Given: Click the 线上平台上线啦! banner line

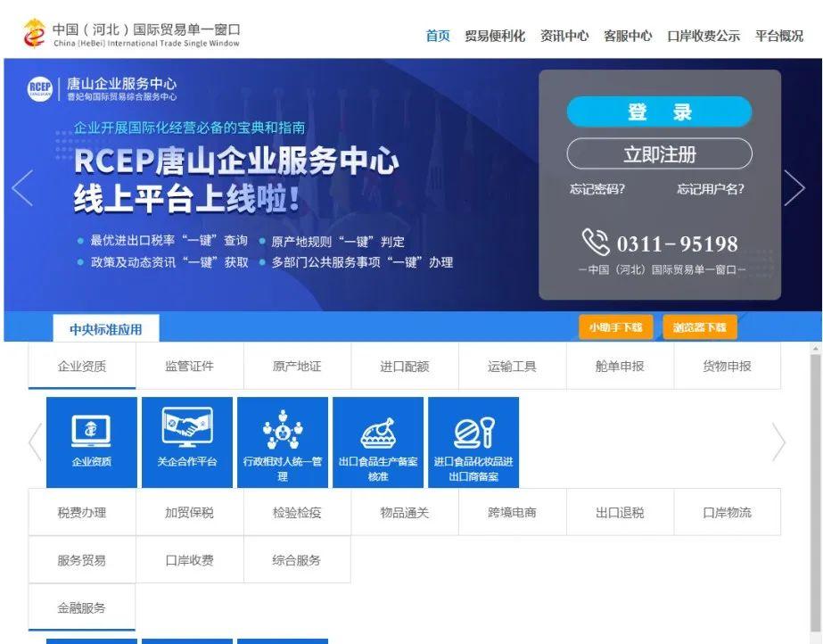Looking at the screenshot, I should coord(187,199).
